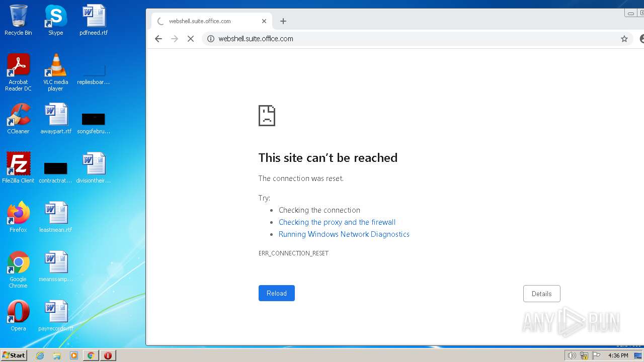
Task: Open Acrobat Reader DC shortcut
Action: point(18,72)
